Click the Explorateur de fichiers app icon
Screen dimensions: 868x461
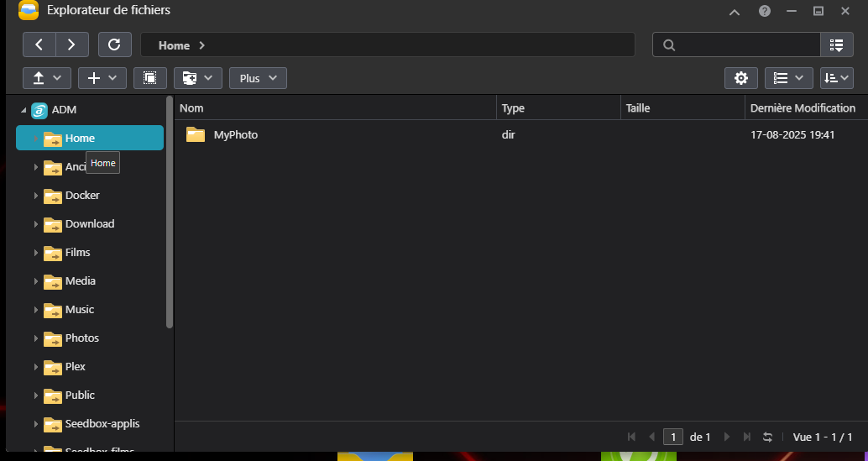click(29, 10)
